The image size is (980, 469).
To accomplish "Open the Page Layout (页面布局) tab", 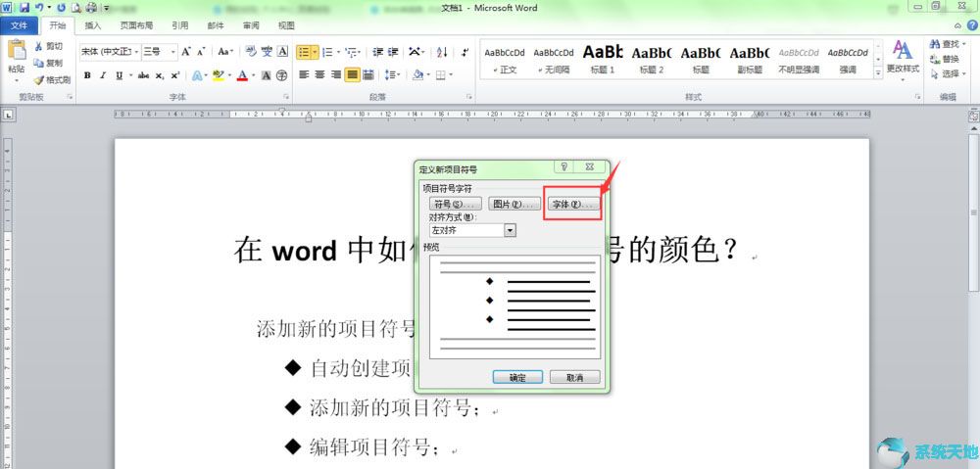I will pyautogui.click(x=135, y=25).
